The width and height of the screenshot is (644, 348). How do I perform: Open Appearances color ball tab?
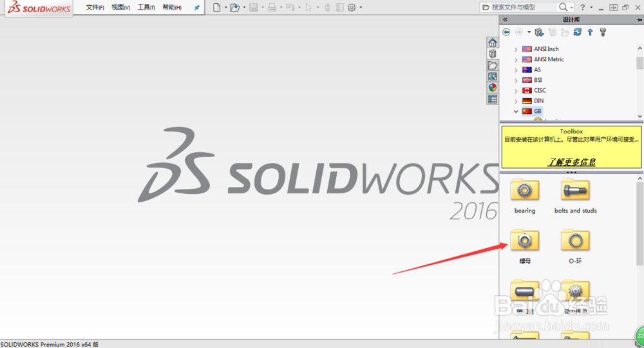click(493, 88)
